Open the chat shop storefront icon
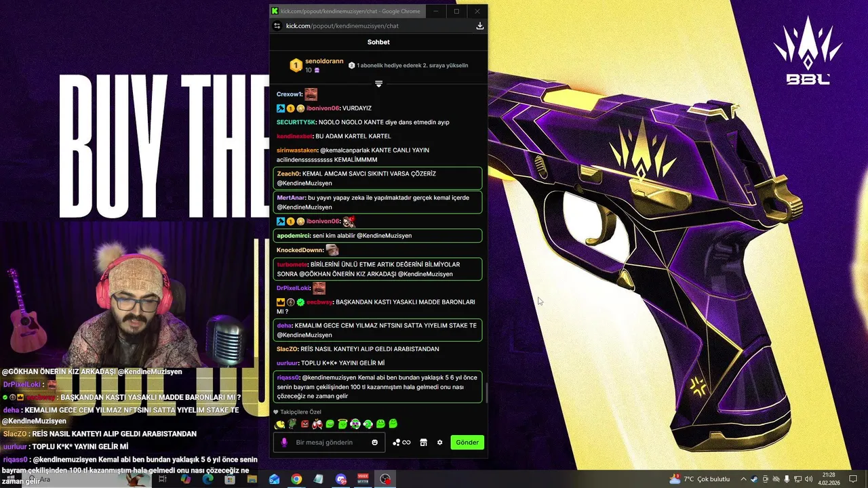 click(x=423, y=443)
